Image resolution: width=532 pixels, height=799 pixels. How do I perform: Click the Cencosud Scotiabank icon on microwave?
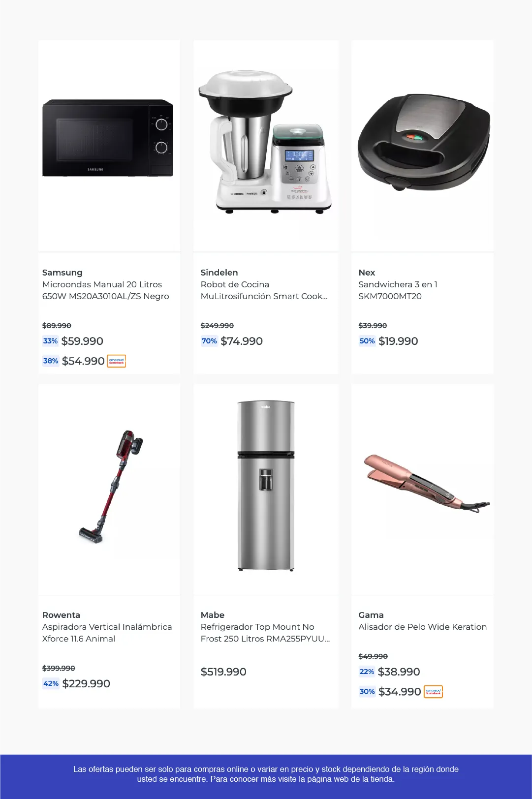(x=117, y=361)
